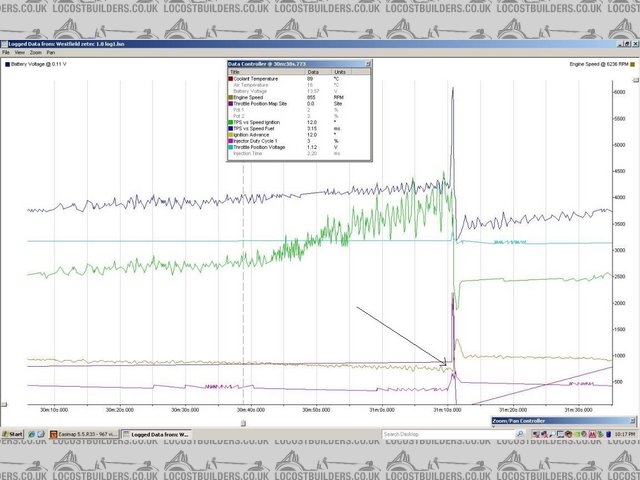
Task: Click the time cursor handle below the axis
Action: click(243, 423)
